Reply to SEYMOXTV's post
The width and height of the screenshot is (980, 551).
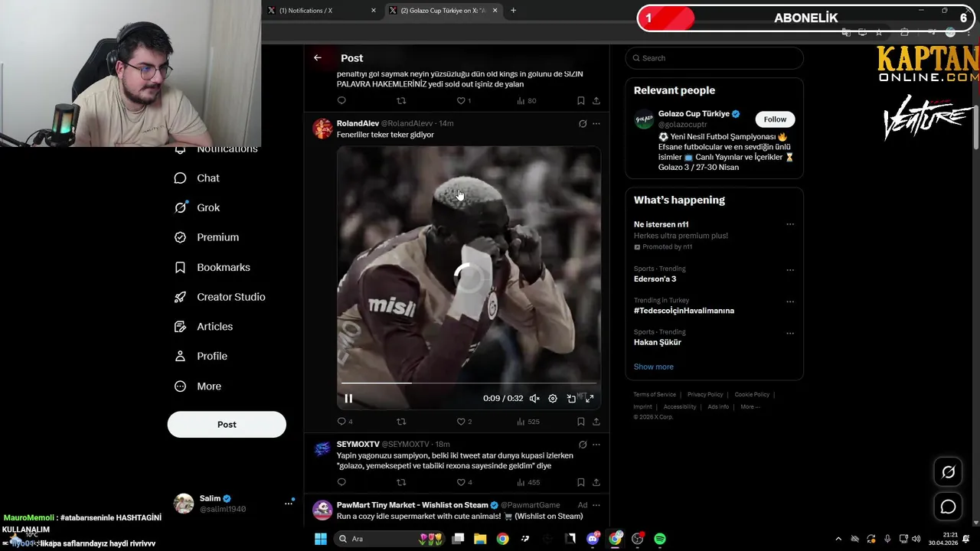click(x=341, y=482)
